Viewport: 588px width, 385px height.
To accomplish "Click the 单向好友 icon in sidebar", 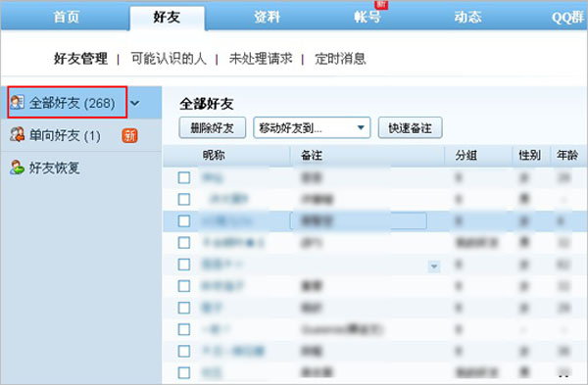I will [x=18, y=134].
